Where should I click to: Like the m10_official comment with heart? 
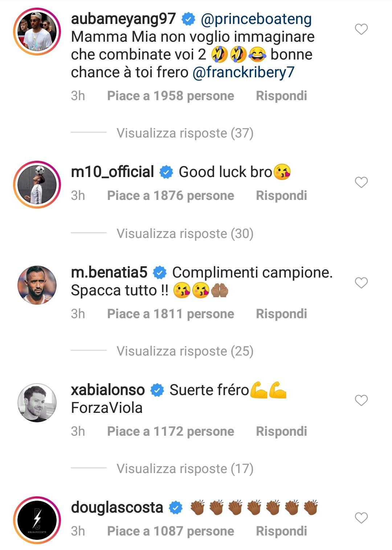point(361,182)
